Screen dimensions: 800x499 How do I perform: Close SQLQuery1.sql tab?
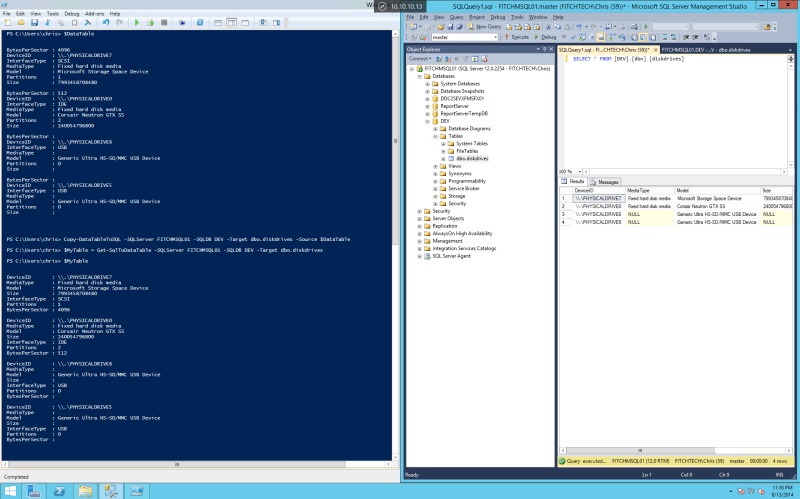click(x=656, y=50)
